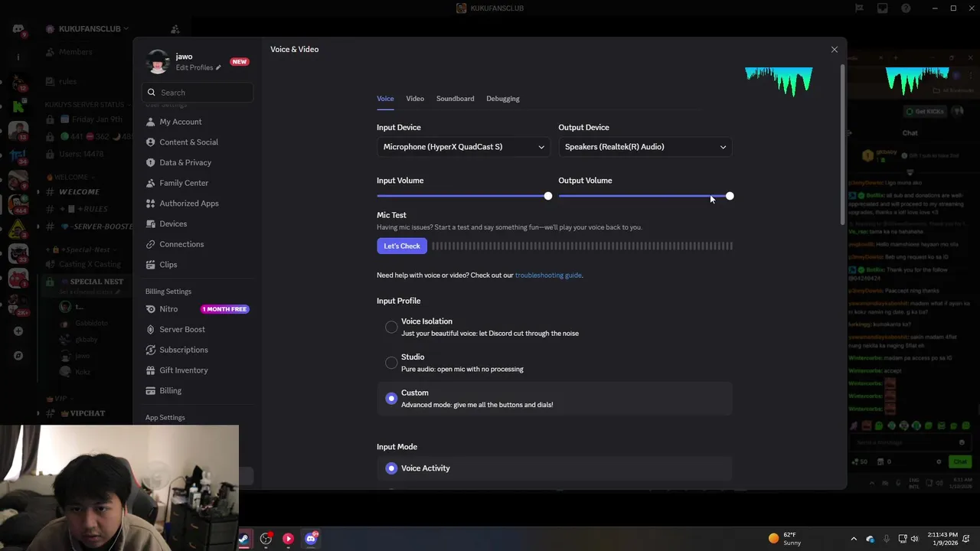Switch to the Voice tab
The width and height of the screenshot is (980, 551).
(x=385, y=99)
